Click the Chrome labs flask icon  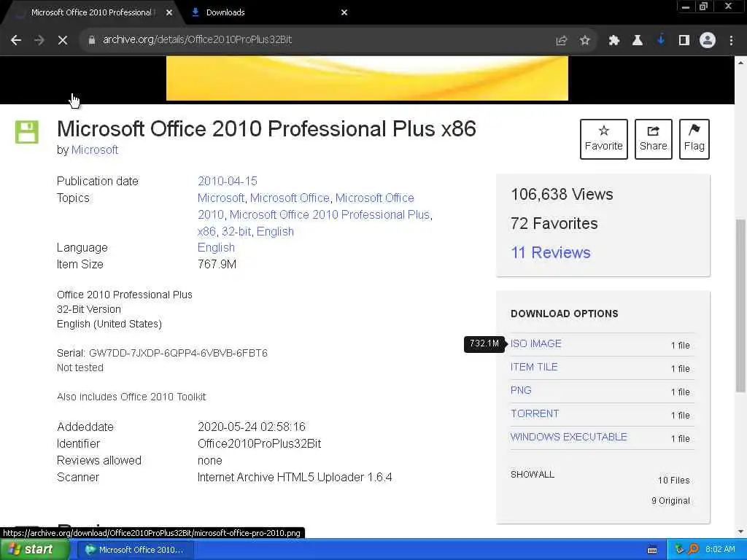(x=637, y=41)
